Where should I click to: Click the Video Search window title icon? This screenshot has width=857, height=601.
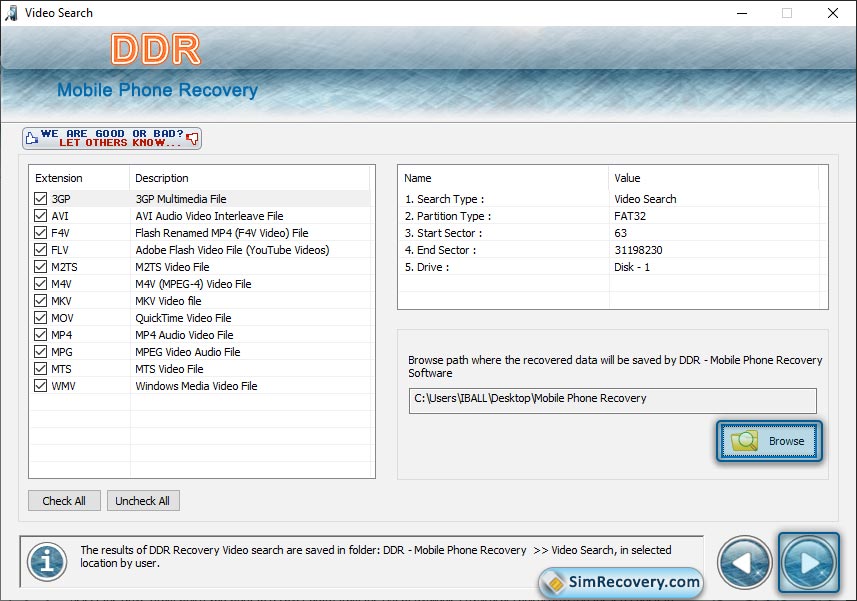[x=11, y=13]
